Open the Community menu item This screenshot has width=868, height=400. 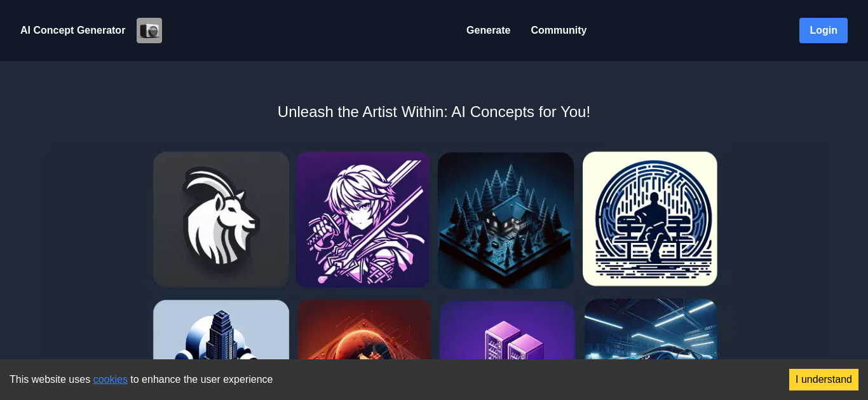coord(559,31)
